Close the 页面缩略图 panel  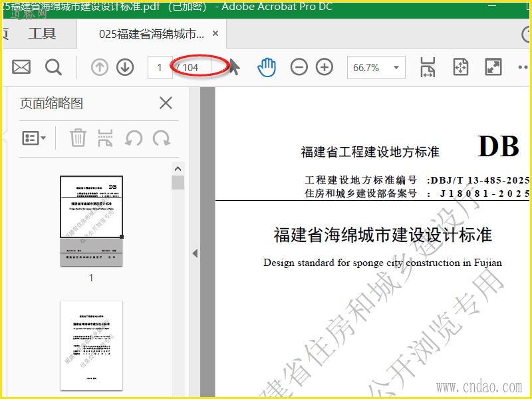[x=166, y=103]
